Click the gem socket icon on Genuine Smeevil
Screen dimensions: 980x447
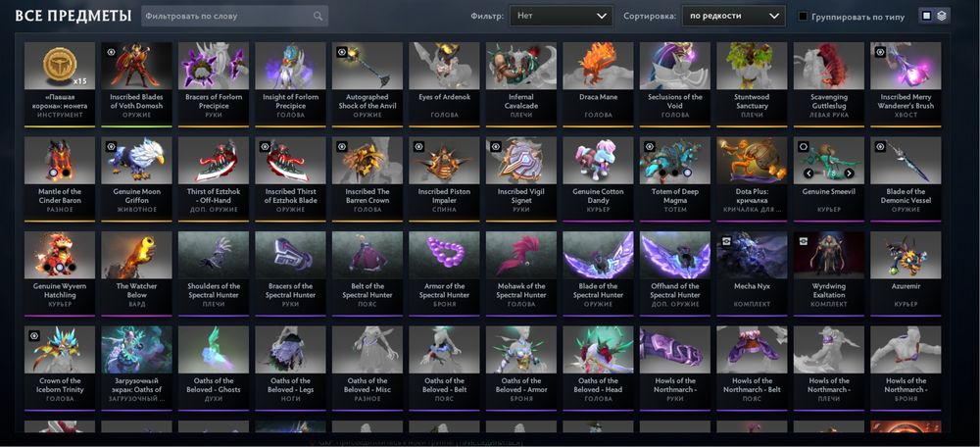804,147
